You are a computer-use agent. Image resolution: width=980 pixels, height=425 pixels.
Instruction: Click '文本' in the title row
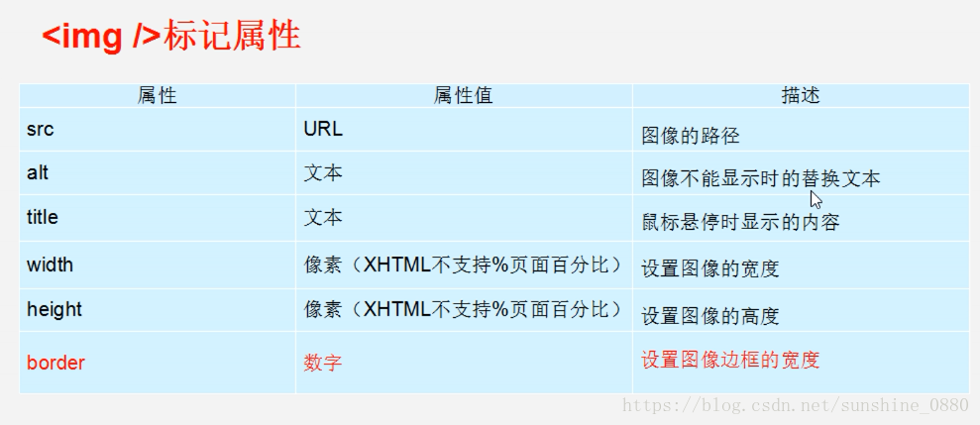323,218
